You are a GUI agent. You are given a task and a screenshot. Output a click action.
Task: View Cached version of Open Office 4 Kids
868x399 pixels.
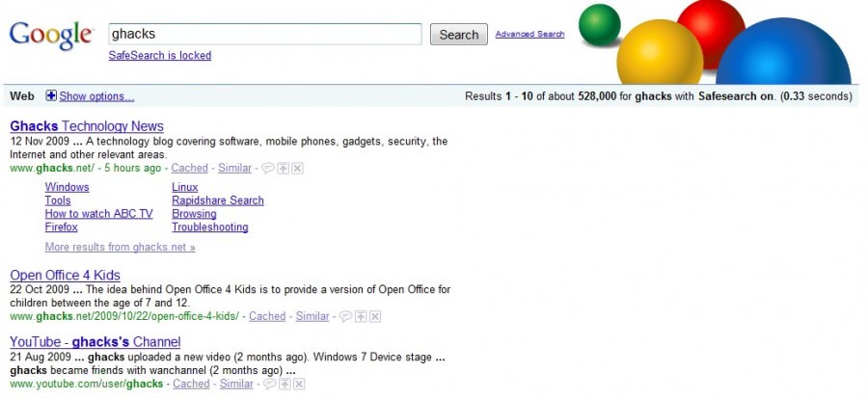click(x=267, y=316)
